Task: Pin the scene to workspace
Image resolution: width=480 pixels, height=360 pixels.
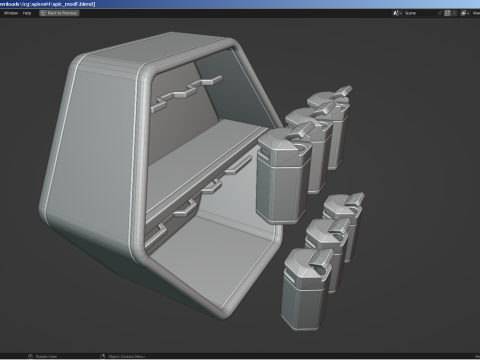Action: point(440,13)
